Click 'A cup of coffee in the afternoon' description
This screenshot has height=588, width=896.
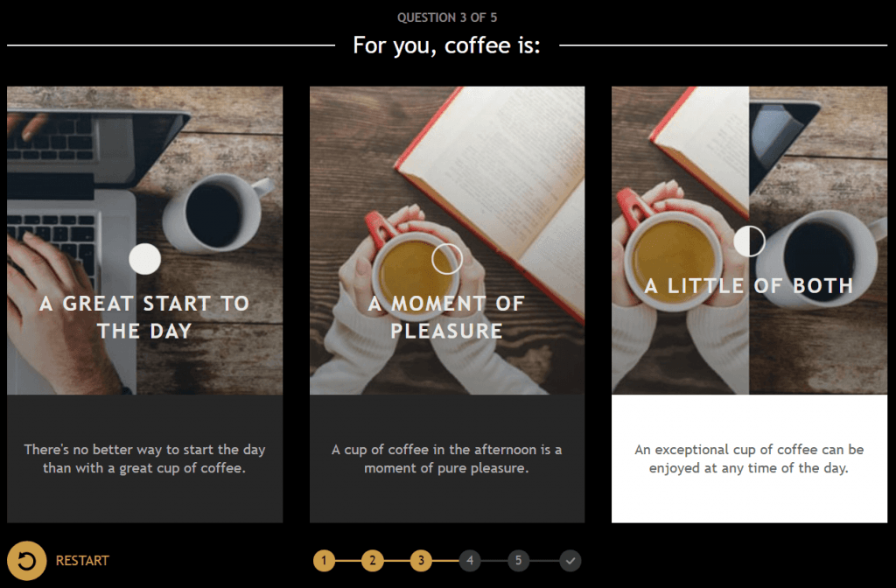point(447,458)
